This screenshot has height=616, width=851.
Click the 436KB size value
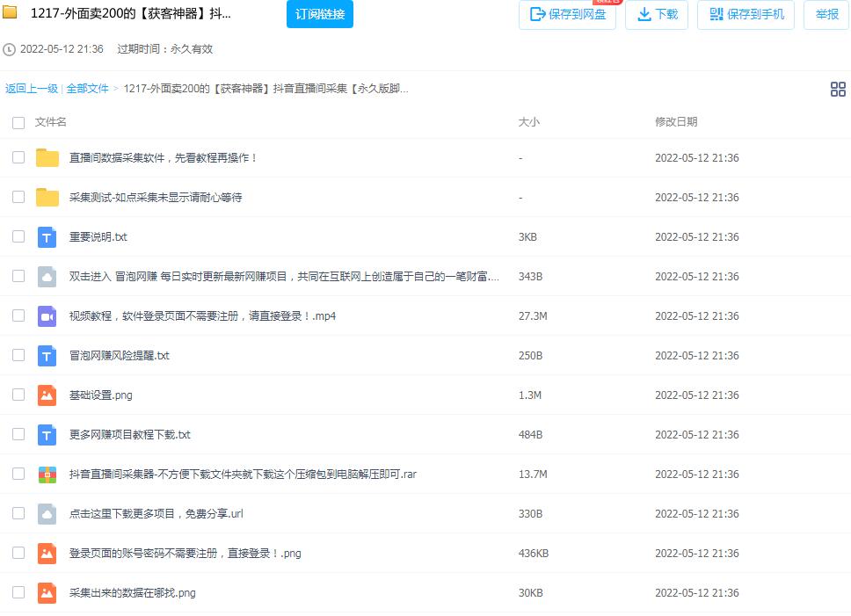click(534, 554)
